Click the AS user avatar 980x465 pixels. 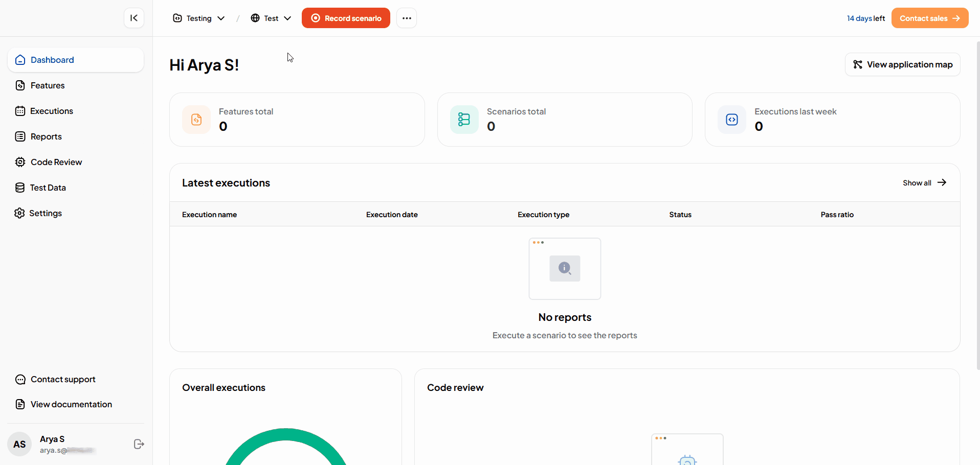coord(19,444)
